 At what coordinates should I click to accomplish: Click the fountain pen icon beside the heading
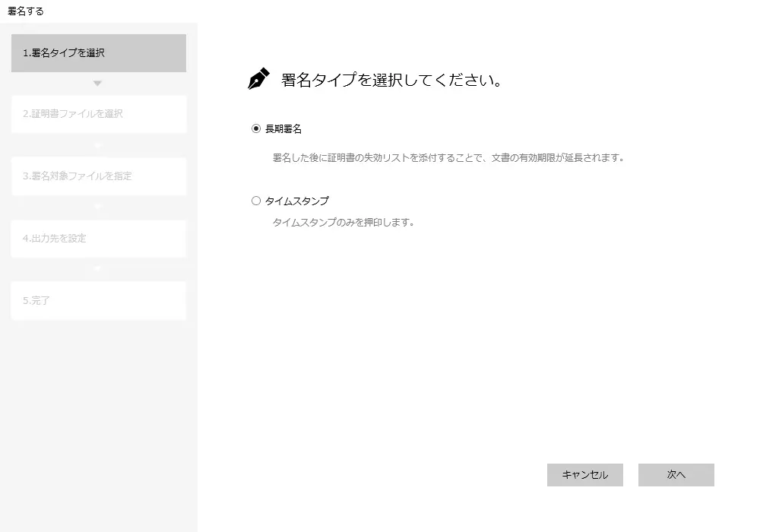(x=258, y=80)
